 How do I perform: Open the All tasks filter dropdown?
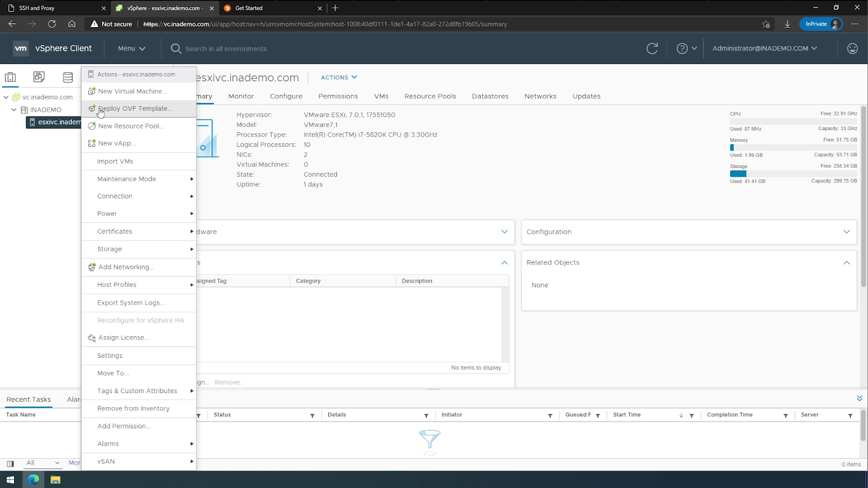tap(43, 463)
